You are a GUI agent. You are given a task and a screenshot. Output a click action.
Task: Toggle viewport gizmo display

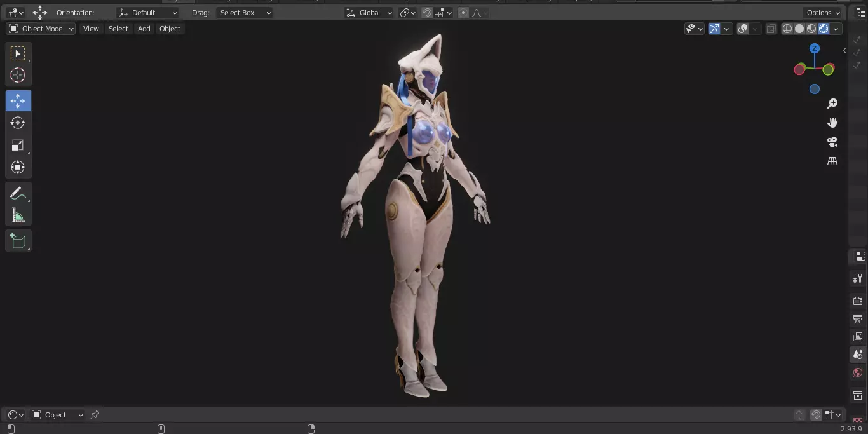(x=714, y=29)
